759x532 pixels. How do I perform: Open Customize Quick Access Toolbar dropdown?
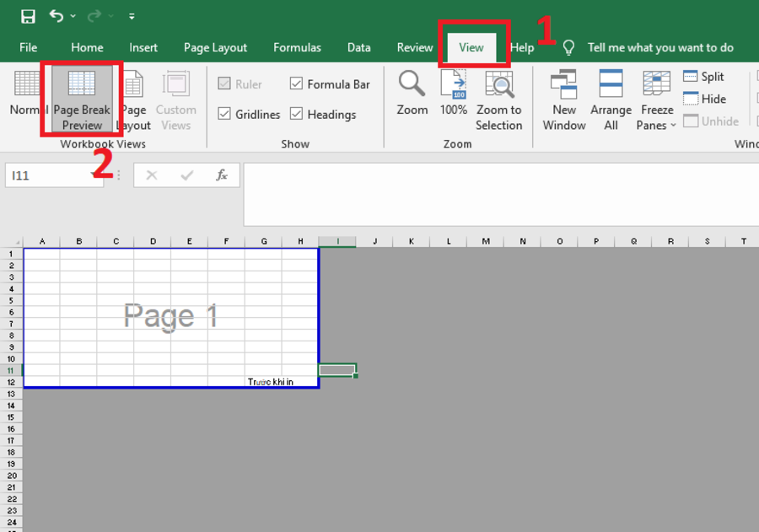tap(132, 17)
